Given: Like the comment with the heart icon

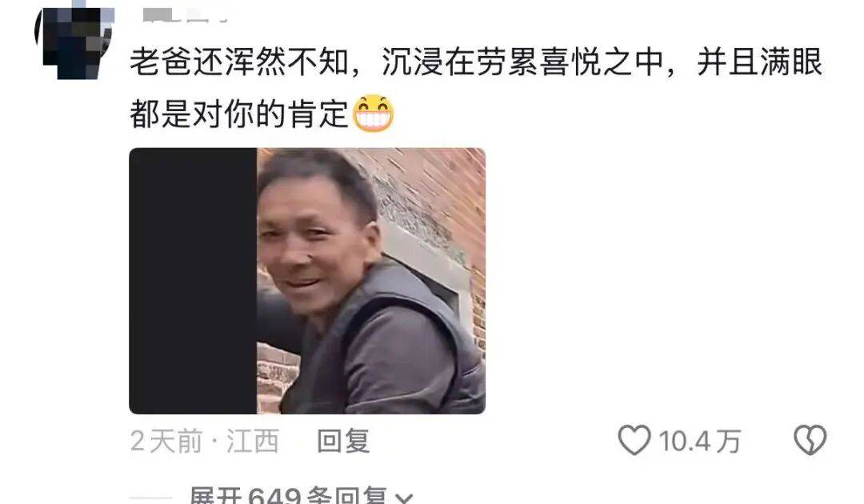Looking at the screenshot, I should click(634, 440).
